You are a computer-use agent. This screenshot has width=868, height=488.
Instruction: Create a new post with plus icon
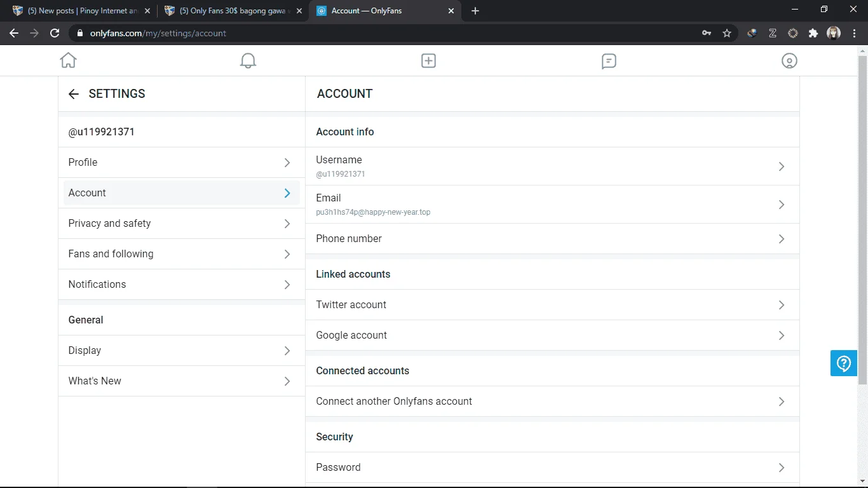tap(428, 60)
